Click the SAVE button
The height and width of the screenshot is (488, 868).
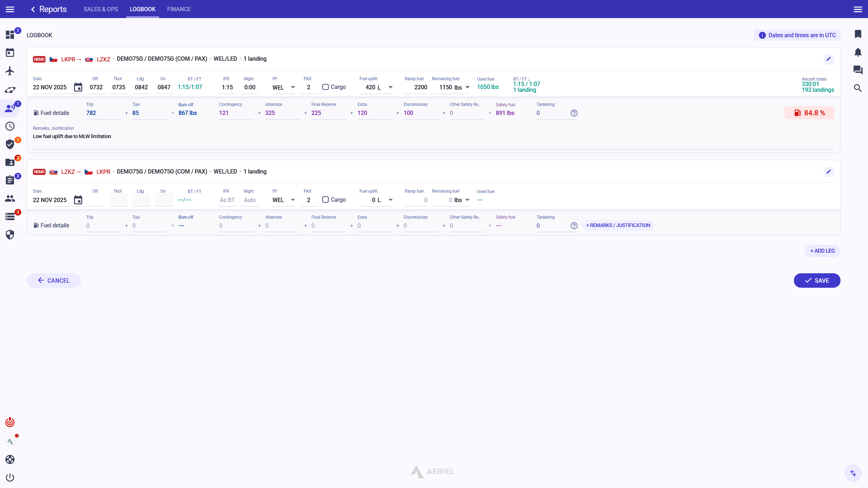click(817, 281)
